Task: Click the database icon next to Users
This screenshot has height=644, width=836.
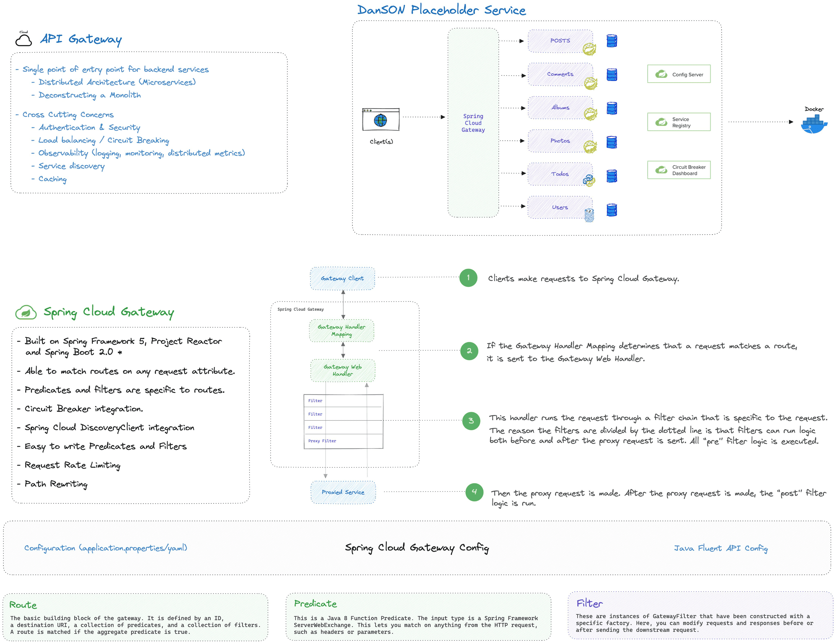Action: 612,210
